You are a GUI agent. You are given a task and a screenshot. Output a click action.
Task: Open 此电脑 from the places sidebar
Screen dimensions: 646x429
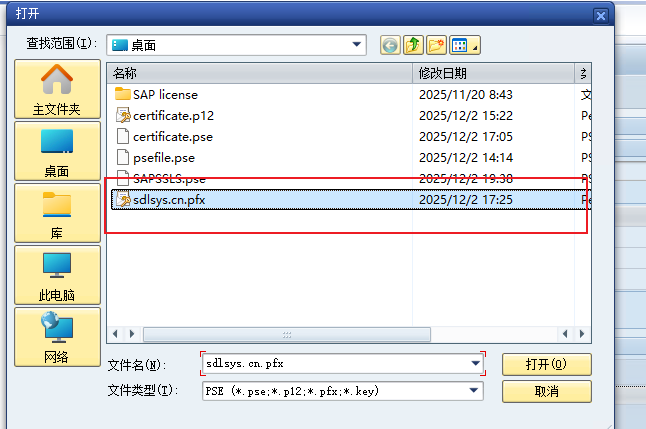pyautogui.click(x=57, y=275)
